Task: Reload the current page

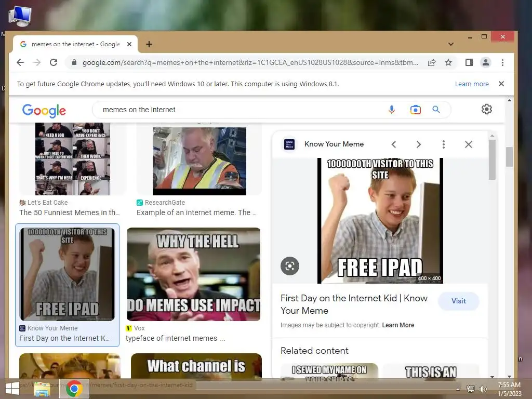Action: pyautogui.click(x=54, y=62)
